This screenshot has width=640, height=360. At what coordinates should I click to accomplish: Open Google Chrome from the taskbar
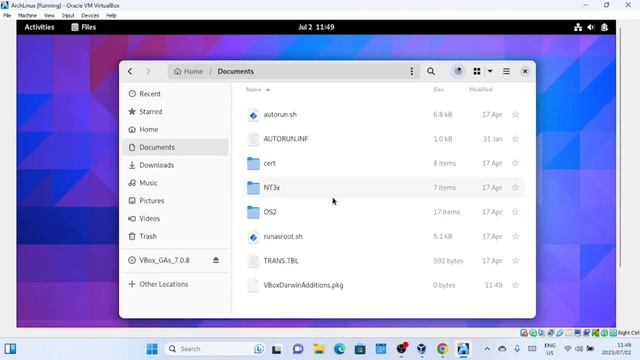click(442, 349)
